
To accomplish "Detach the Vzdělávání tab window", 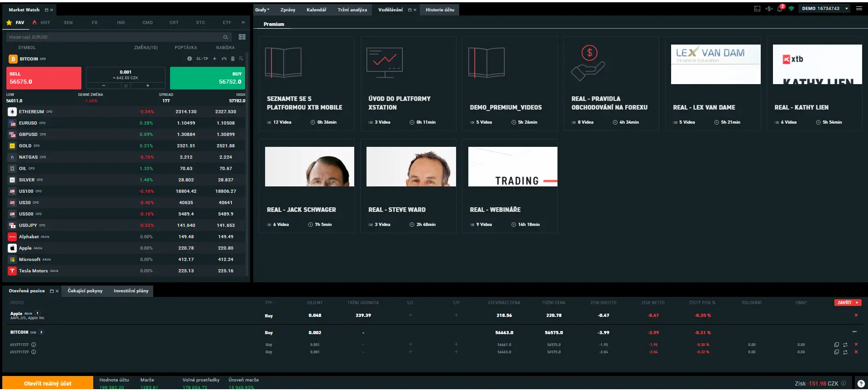I will pos(410,10).
